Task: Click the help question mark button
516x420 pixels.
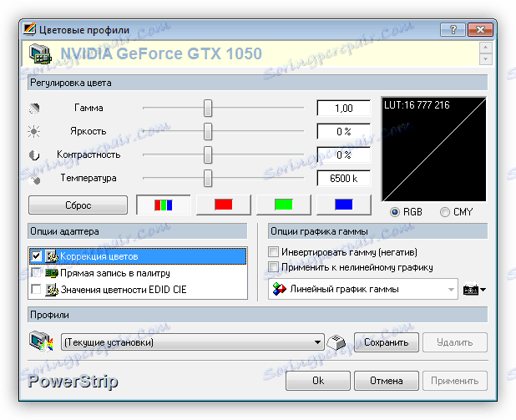Action: (453, 29)
